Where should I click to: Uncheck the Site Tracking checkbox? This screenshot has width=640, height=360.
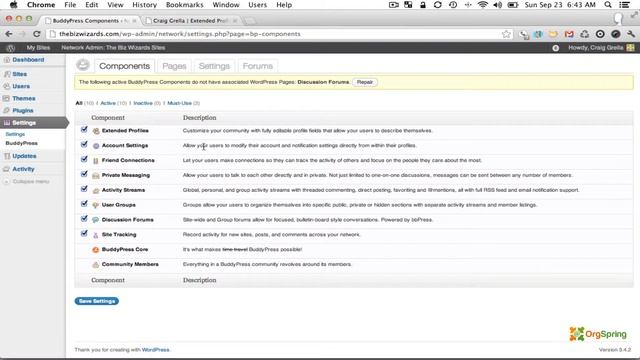[84, 233]
